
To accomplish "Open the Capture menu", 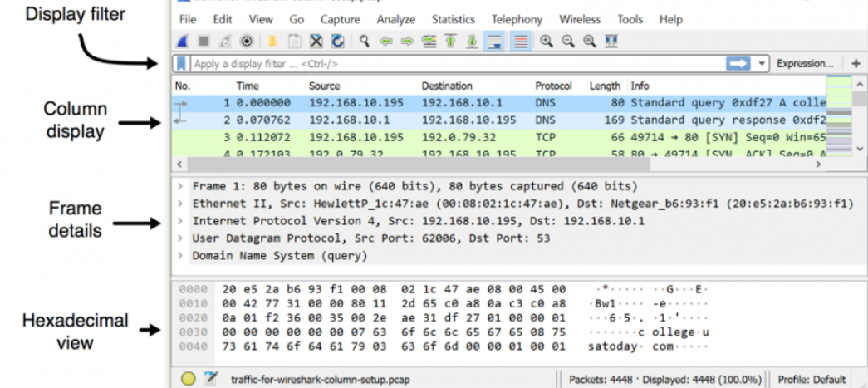I will pyautogui.click(x=341, y=19).
